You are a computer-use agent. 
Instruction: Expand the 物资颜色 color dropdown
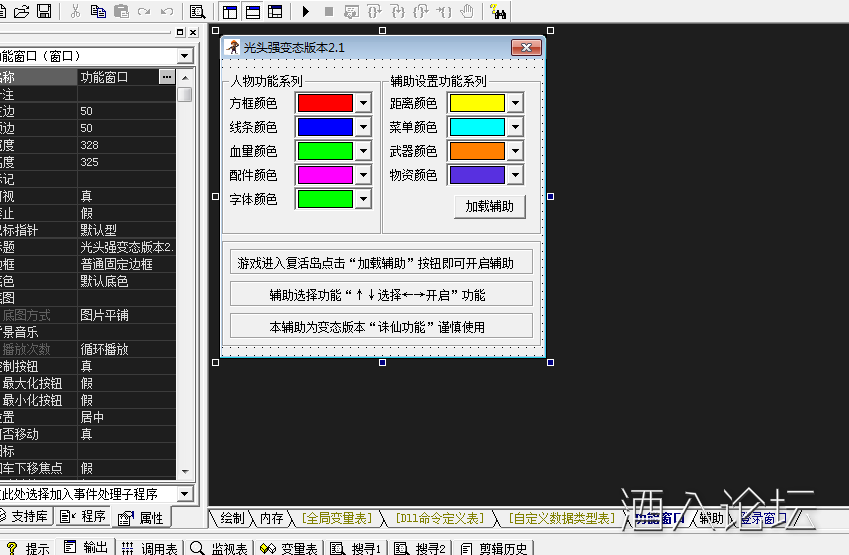[x=515, y=175]
